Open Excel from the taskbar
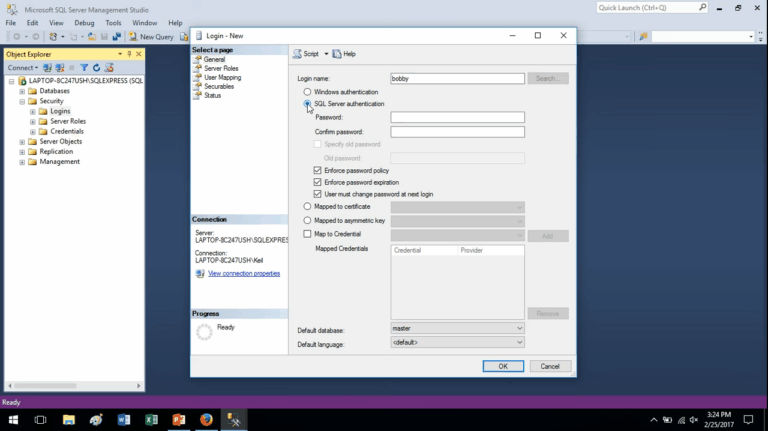The width and height of the screenshot is (768, 431). pos(151,420)
